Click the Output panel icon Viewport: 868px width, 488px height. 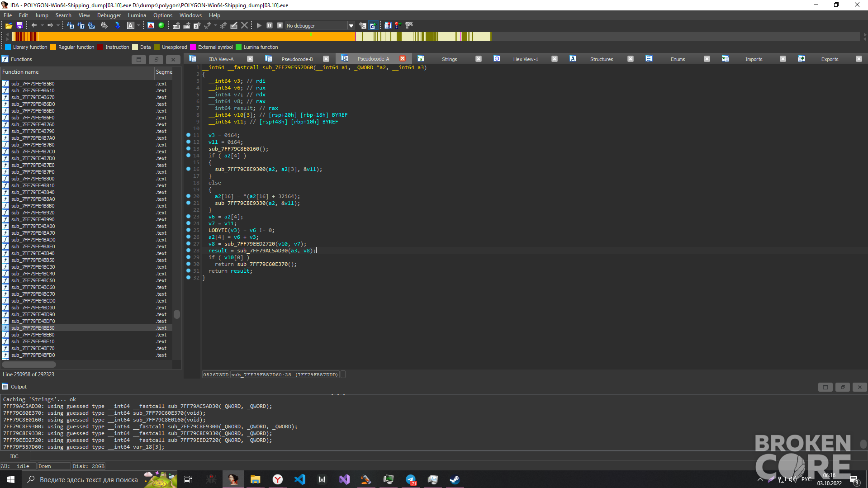click(x=5, y=387)
